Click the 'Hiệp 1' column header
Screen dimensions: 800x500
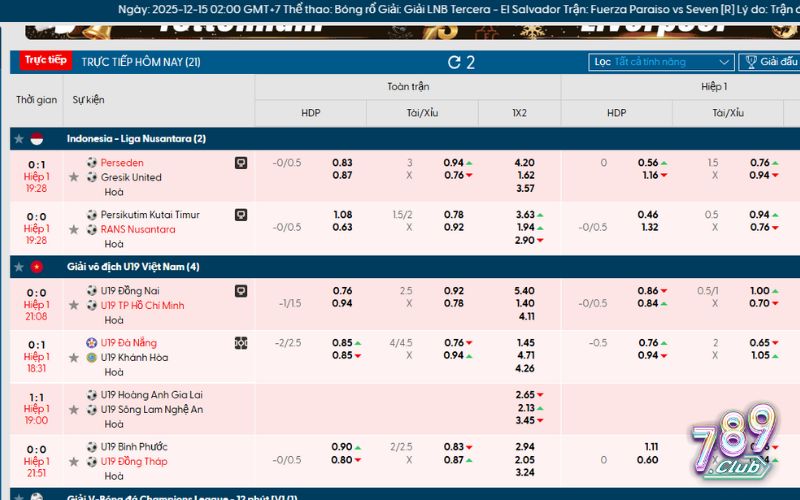pyautogui.click(x=714, y=87)
